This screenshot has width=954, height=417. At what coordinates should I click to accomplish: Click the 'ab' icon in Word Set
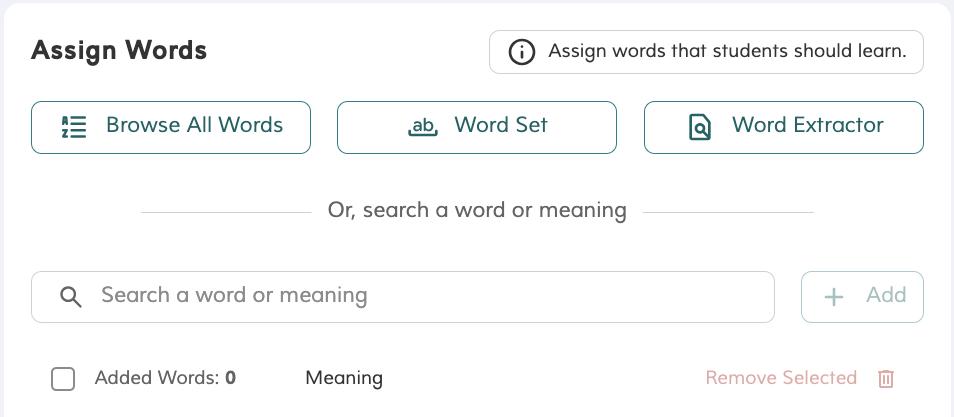point(424,127)
